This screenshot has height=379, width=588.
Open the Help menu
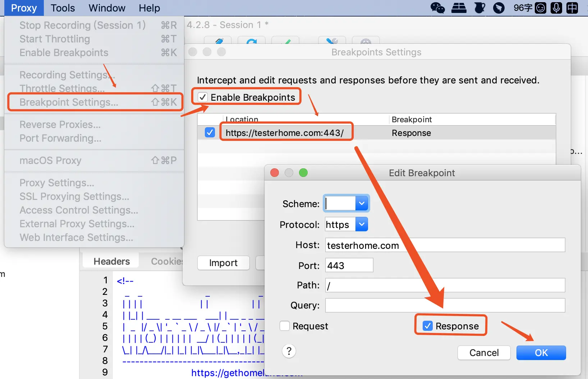[x=149, y=8]
